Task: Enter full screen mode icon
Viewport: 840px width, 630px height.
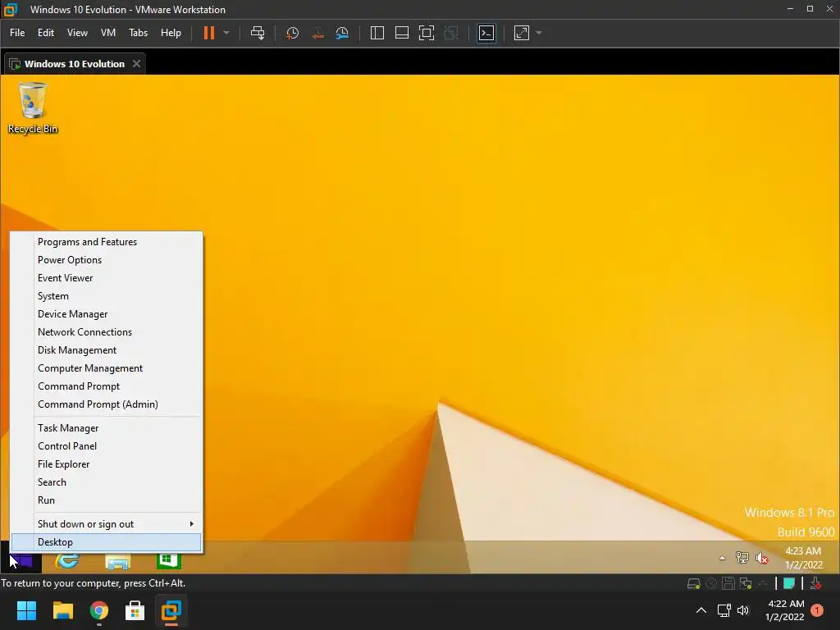Action: [x=427, y=33]
